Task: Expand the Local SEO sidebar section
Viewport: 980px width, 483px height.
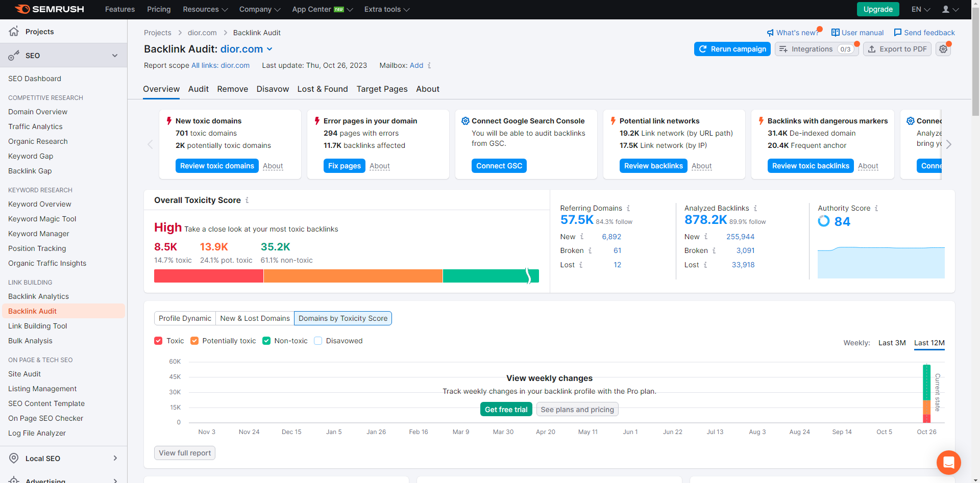Action: point(115,458)
